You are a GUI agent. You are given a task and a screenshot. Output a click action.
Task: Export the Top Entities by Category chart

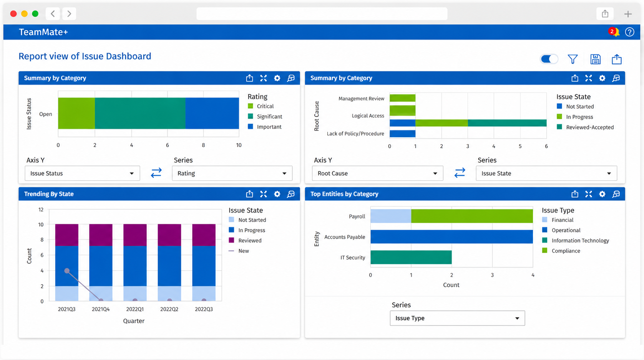point(575,194)
